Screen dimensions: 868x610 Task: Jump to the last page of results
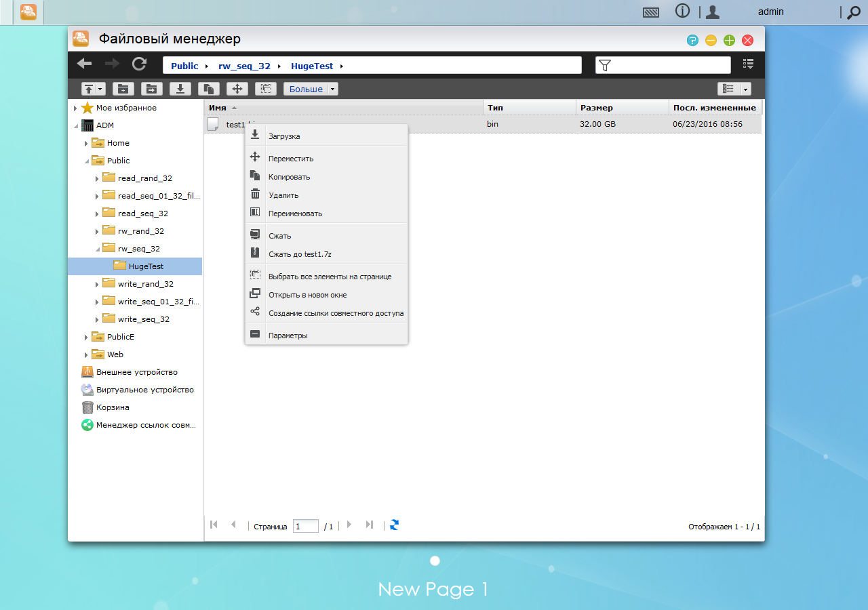click(x=370, y=525)
